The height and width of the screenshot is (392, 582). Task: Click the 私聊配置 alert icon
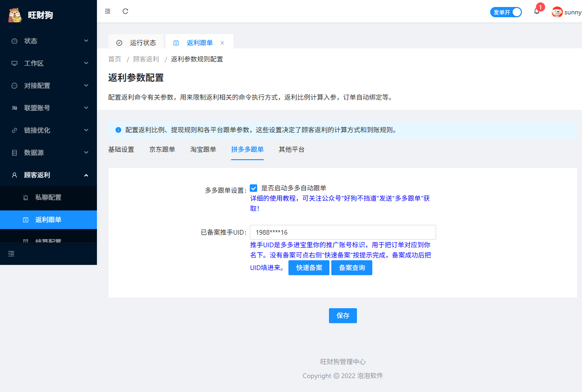tap(26, 197)
